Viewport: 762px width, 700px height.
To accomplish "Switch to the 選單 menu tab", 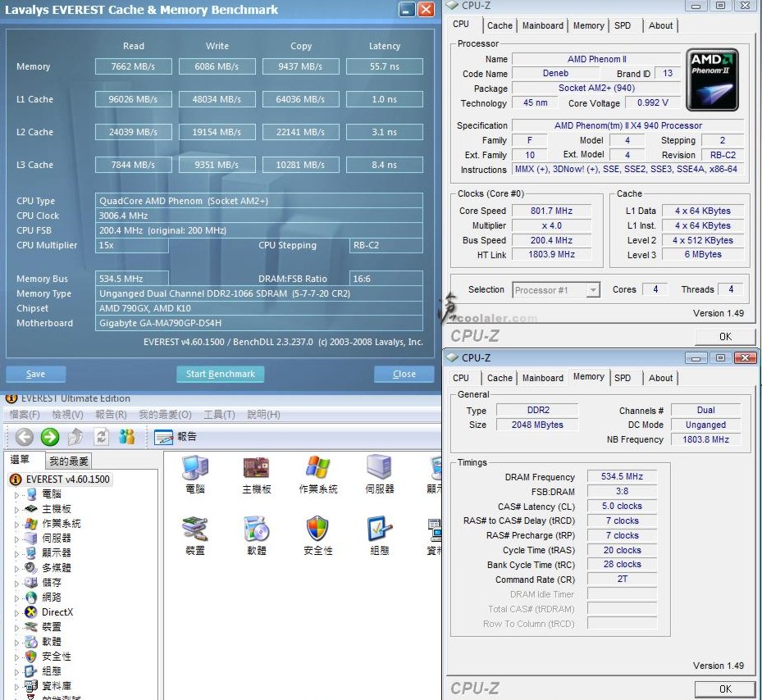I will (20, 460).
